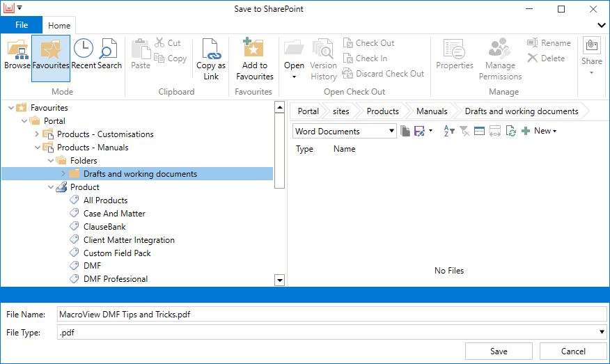Switch to Browse mode
610x364 pixels.
(17, 54)
